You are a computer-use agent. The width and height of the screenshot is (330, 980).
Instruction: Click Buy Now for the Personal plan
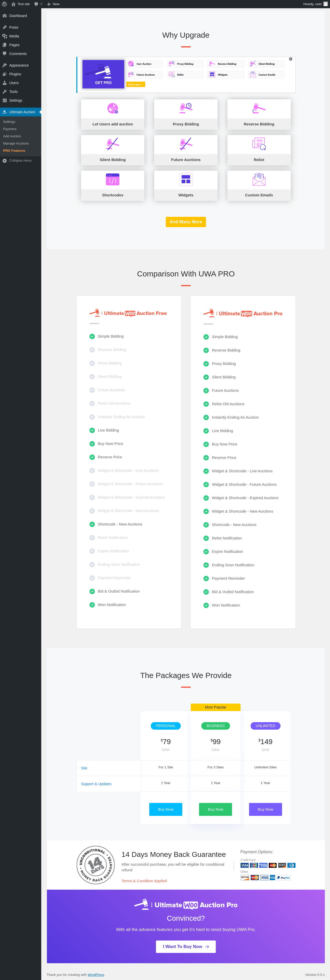[166, 809]
